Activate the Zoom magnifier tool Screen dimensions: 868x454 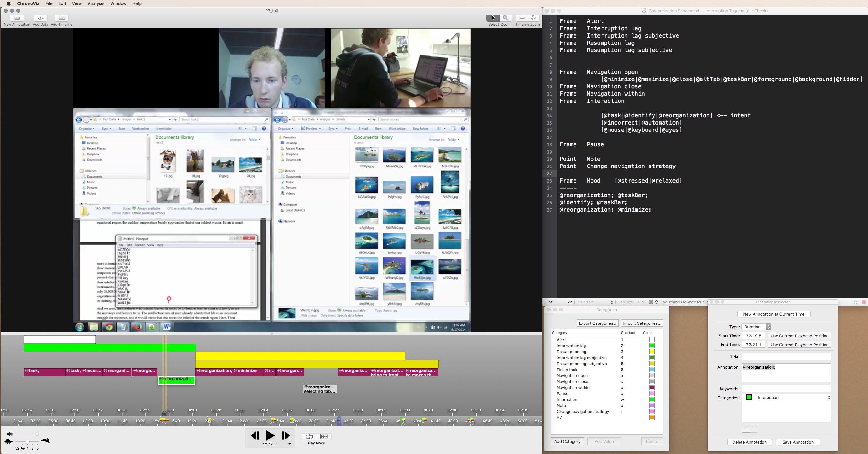point(506,18)
